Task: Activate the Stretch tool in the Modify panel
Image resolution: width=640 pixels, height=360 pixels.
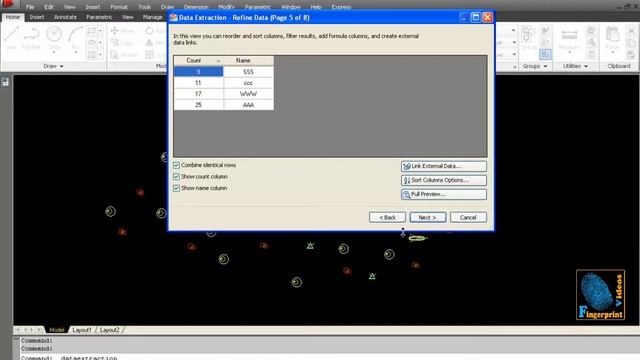Action: click(124, 54)
